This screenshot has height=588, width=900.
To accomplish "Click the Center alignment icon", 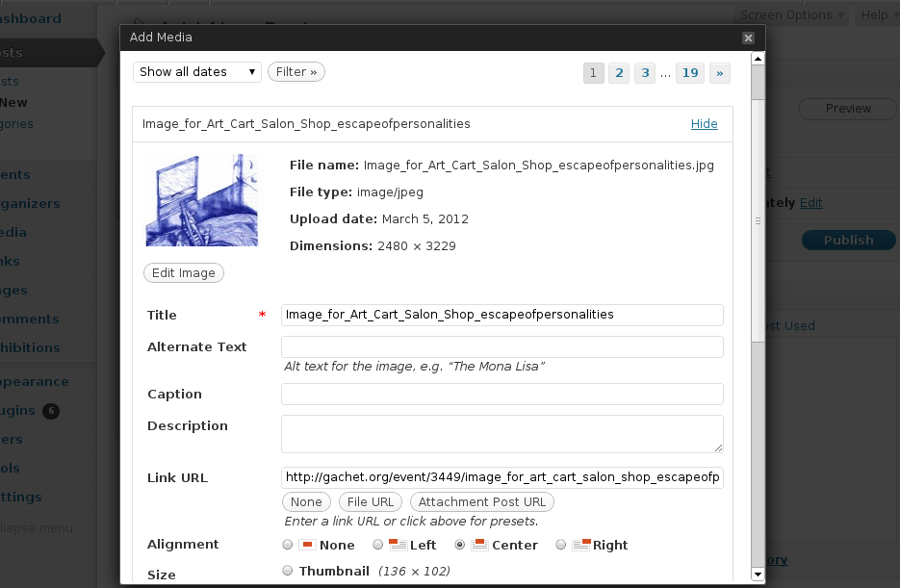I will pyautogui.click(x=478, y=544).
